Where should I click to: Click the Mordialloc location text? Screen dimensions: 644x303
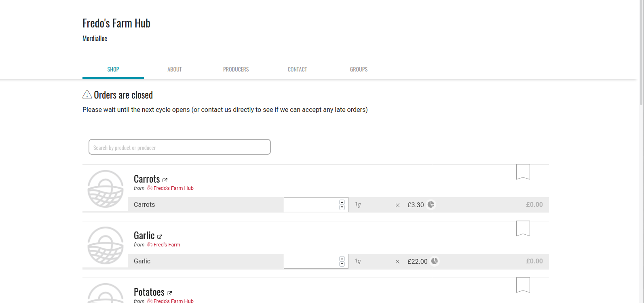(95, 39)
